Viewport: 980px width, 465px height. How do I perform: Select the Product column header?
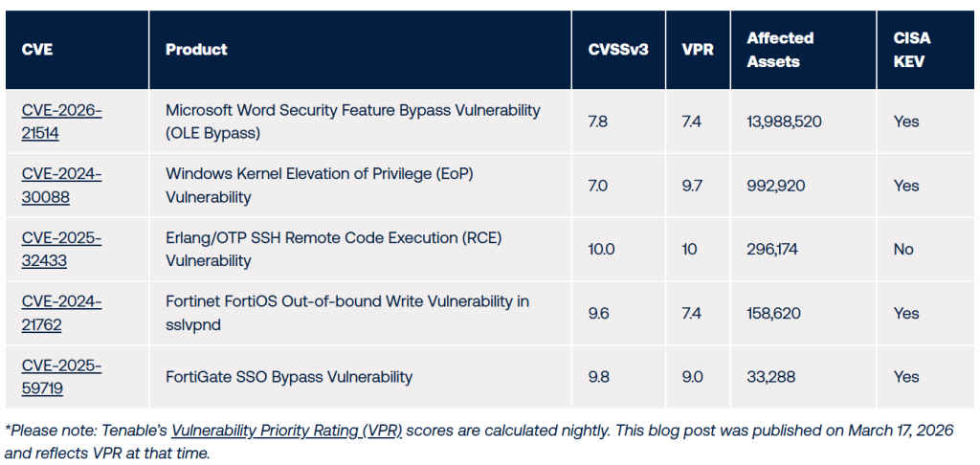tap(196, 50)
